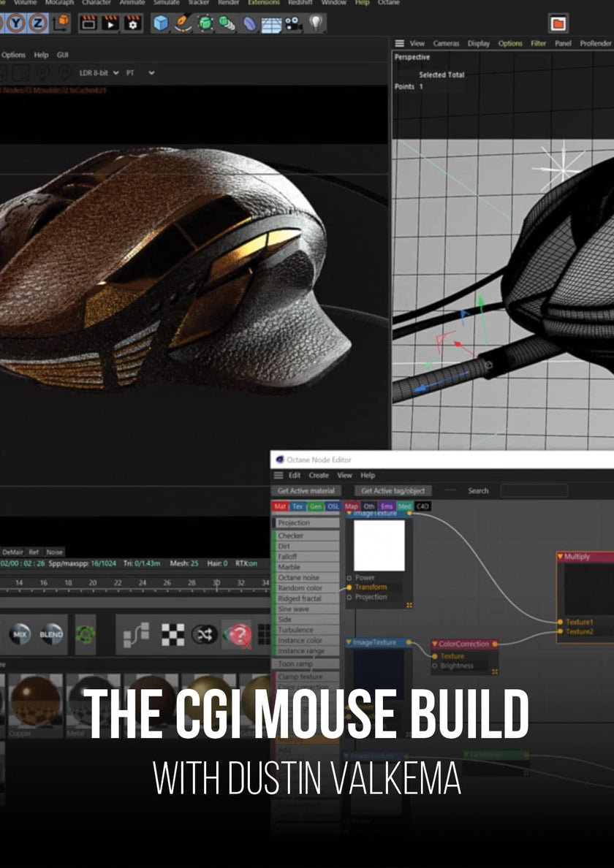This screenshot has height=868, width=614.
Task: Toggle the blue Tex node filter
Action: (298, 506)
